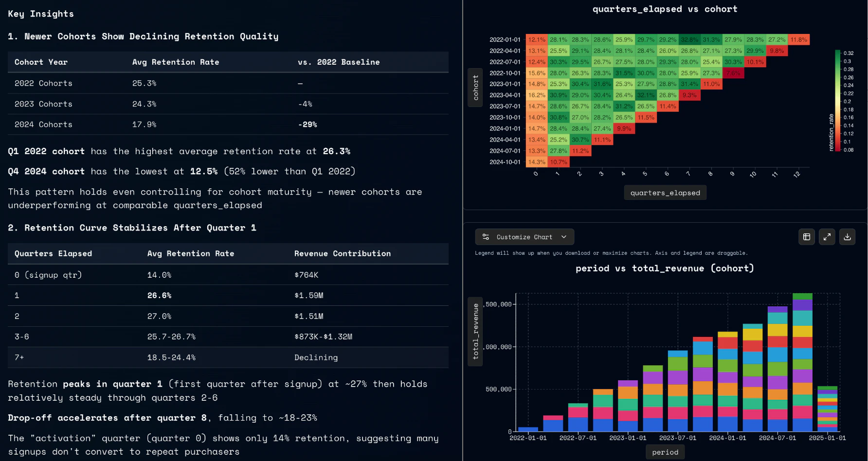
Task: Select the quarters_elapsed axis label
Action: [665, 192]
